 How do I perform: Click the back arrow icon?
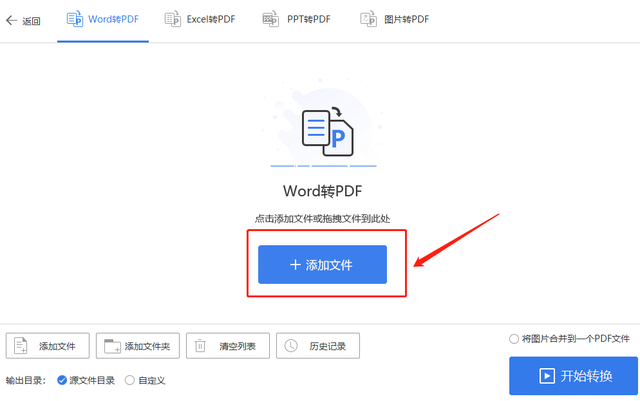[11, 20]
